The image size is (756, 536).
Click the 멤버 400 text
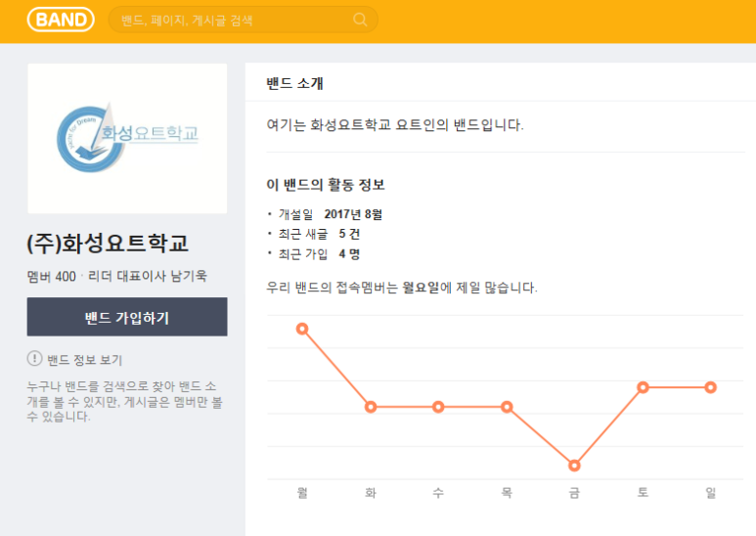52,276
